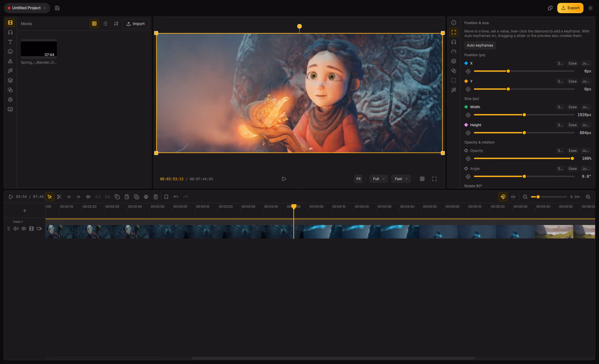This screenshot has height=364, width=599.
Task: Open the stickers smiley panel in the left sidebar
Action: (10, 52)
